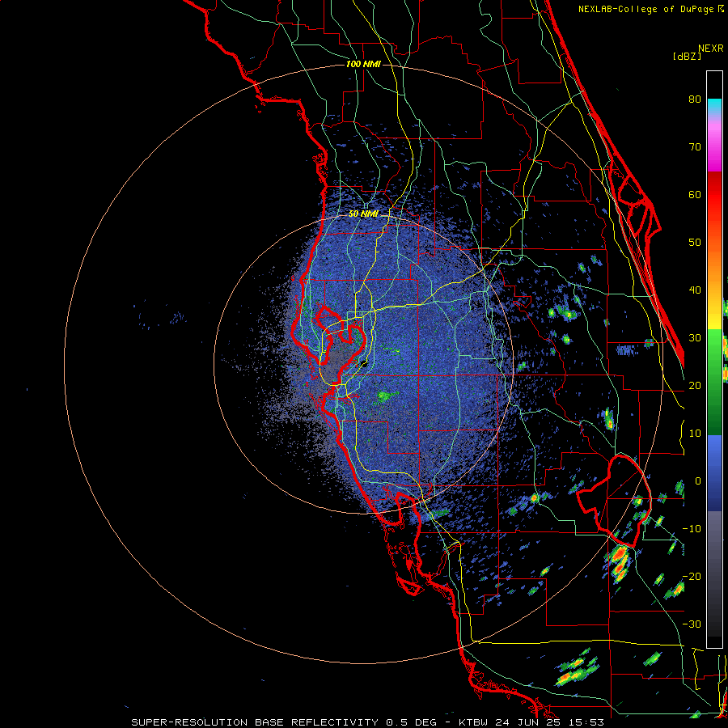Image resolution: width=728 pixels, height=728 pixels.
Task: Select the 50 value on the dBZ scale
Action: click(x=695, y=243)
